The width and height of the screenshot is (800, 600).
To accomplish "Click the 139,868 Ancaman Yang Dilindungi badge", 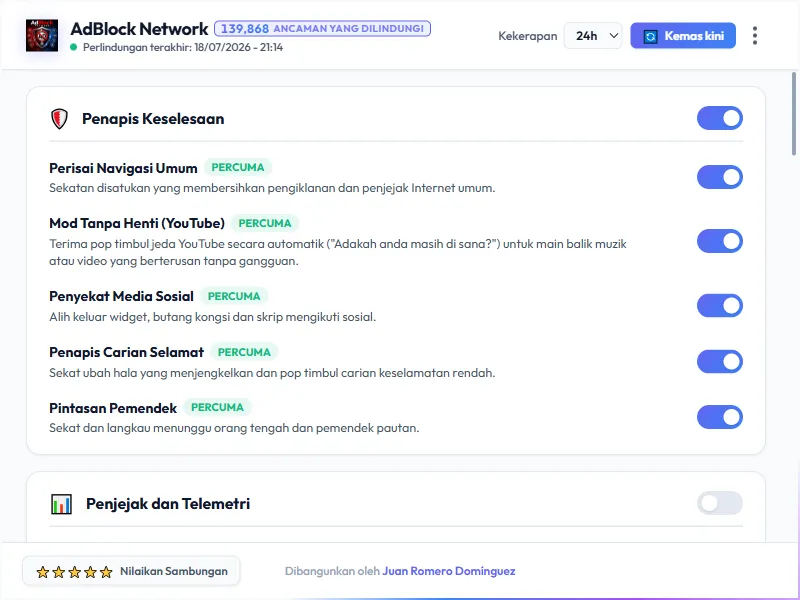I will [322, 29].
